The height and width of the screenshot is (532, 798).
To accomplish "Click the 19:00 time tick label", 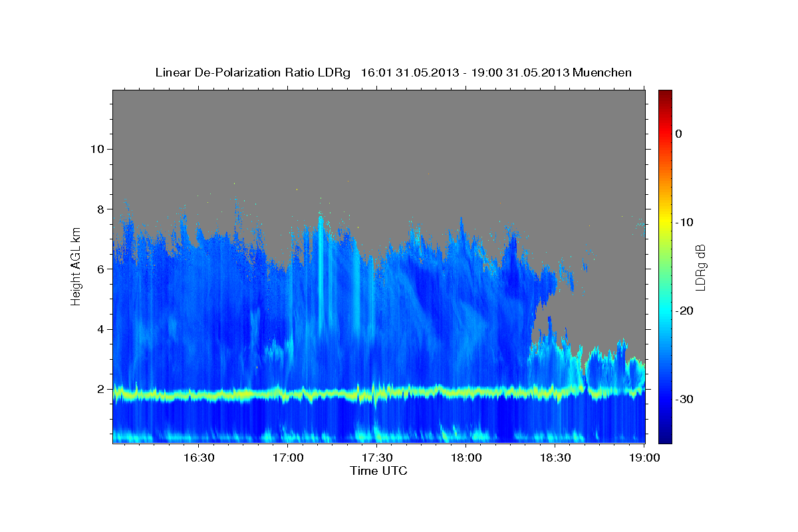I will (x=644, y=458).
